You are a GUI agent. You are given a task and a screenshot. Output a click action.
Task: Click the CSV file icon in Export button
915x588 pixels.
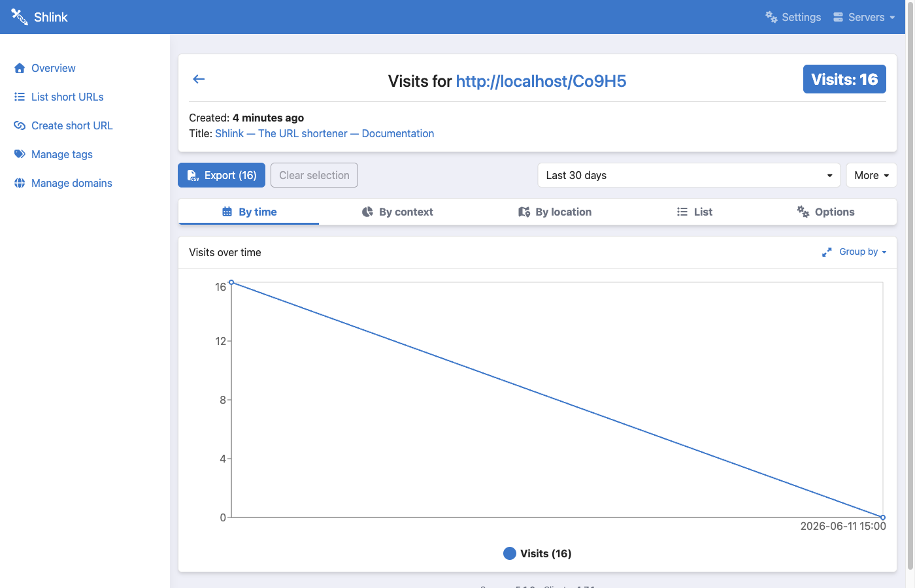(193, 175)
